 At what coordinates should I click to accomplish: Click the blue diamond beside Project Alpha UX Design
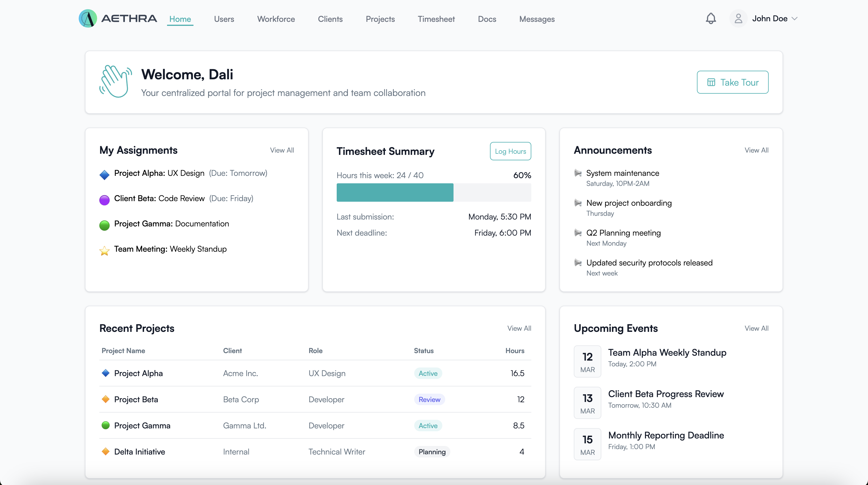[x=104, y=174]
